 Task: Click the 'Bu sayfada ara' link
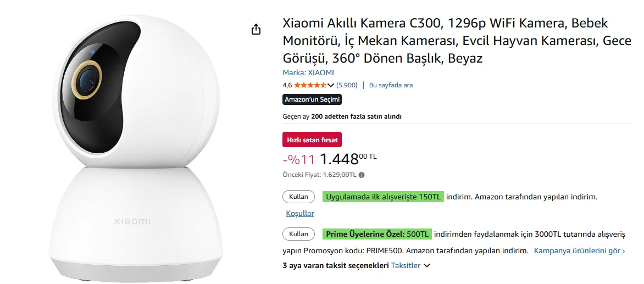click(x=391, y=85)
